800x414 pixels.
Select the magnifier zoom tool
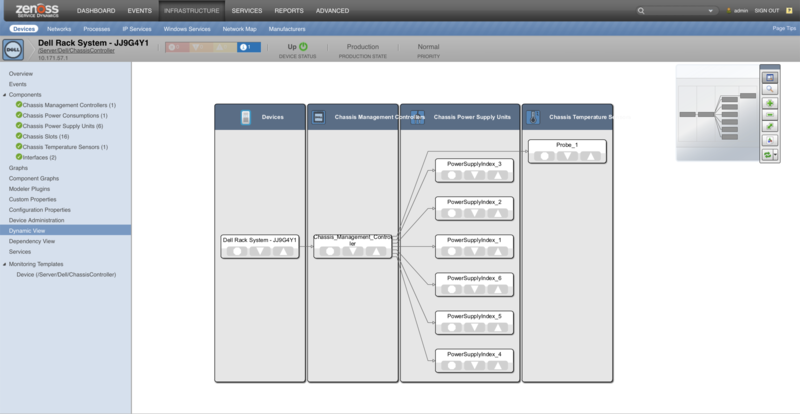(769, 89)
